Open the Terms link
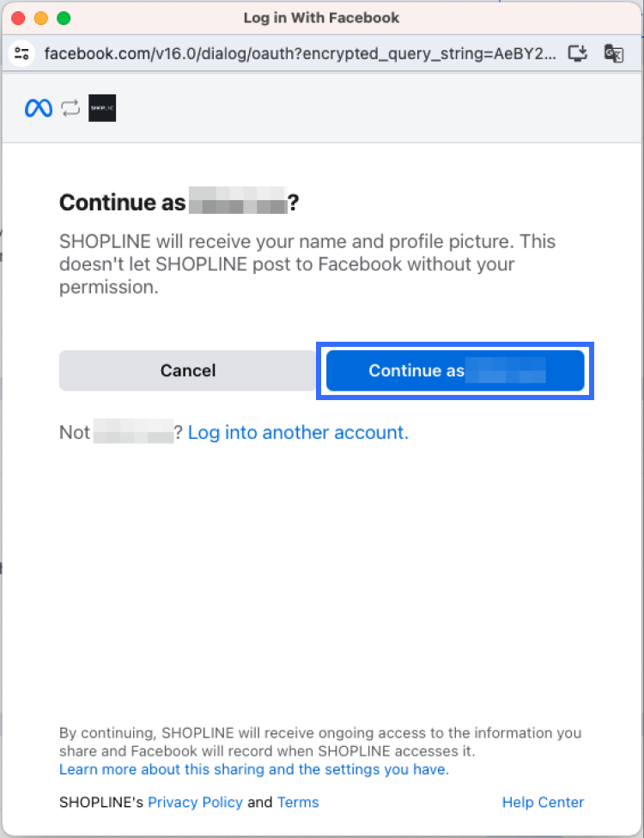This screenshot has height=838, width=644. pyautogui.click(x=298, y=803)
